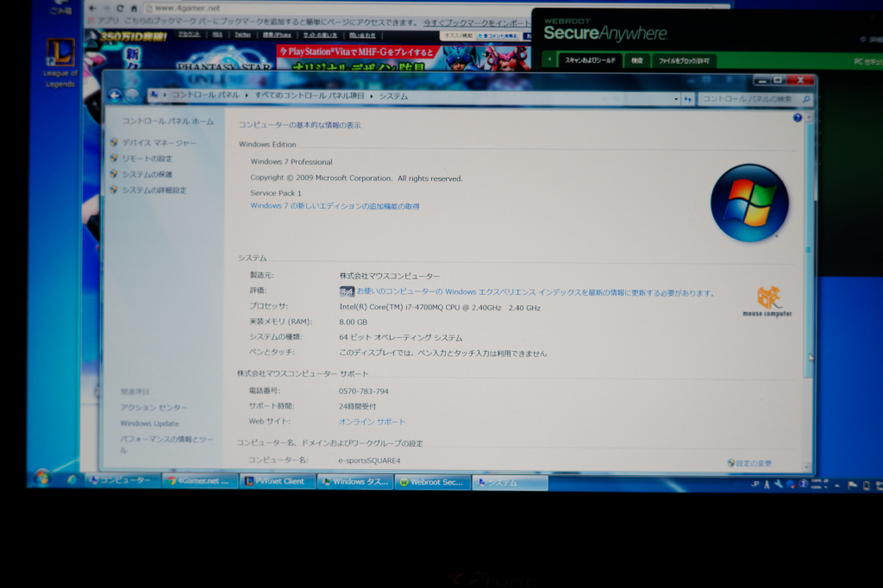
Task: Switch to the Windows タス... taskbar button
Action: coord(354,482)
